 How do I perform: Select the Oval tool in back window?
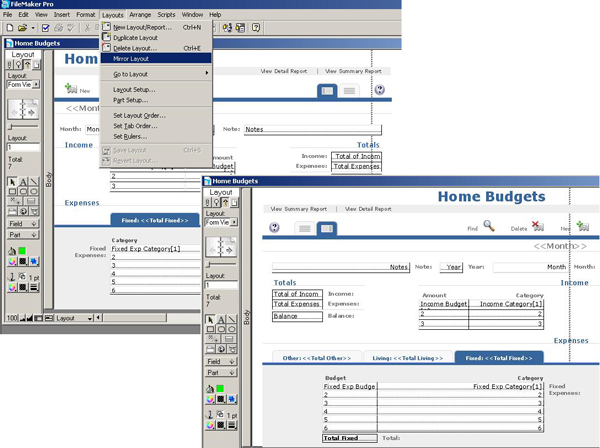tap(34, 192)
